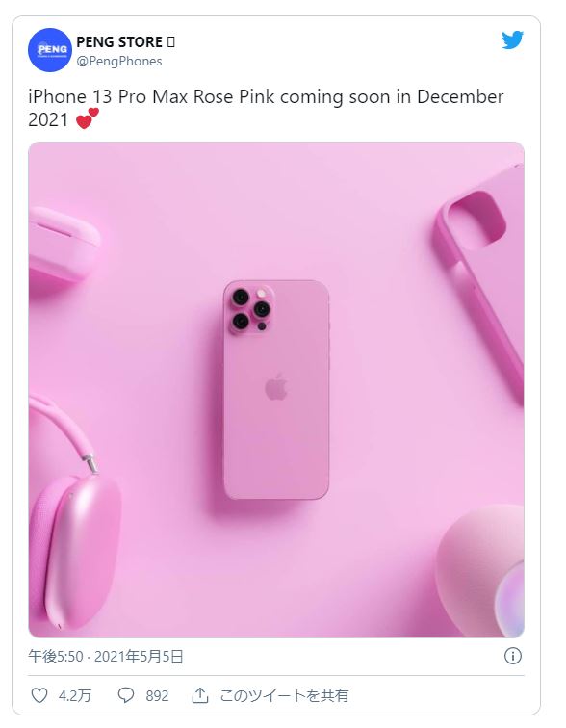Like the tweet with the heart icon

(x=39, y=695)
